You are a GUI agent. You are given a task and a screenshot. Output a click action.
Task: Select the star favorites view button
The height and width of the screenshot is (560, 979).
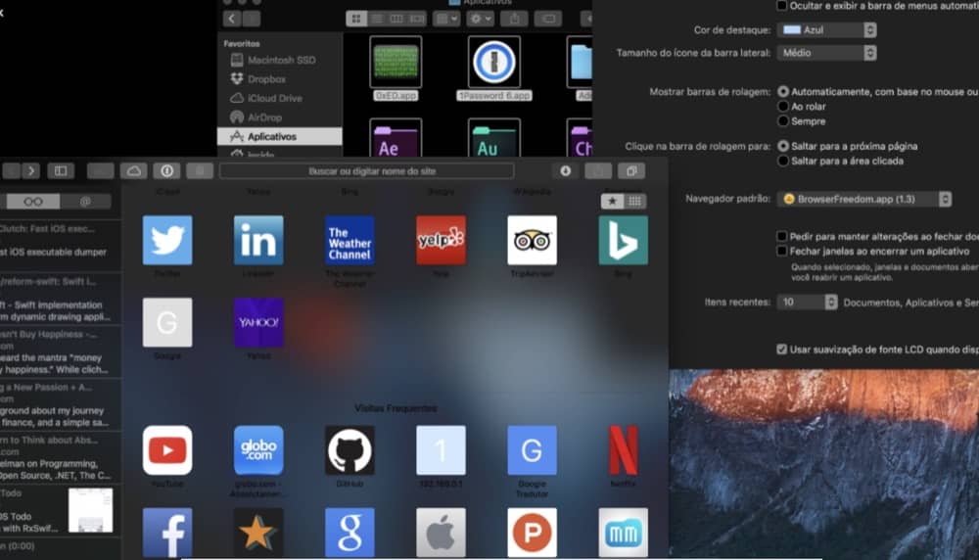(613, 201)
